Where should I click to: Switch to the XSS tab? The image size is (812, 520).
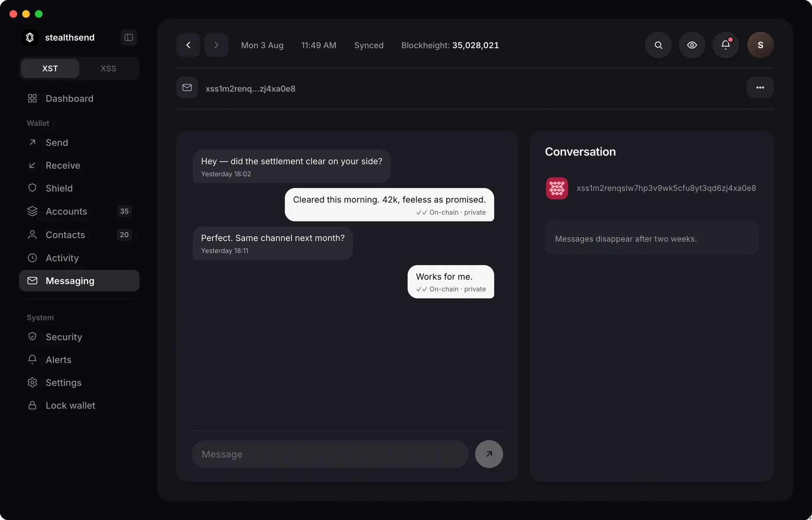tap(108, 69)
